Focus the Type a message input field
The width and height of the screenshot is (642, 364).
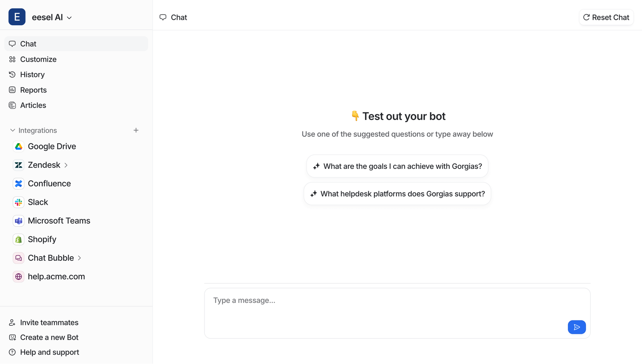coord(386,306)
